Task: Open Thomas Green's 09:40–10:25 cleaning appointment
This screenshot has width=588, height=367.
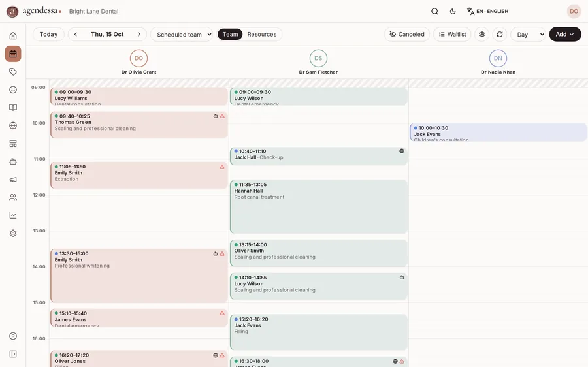Action: pyautogui.click(x=139, y=125)
